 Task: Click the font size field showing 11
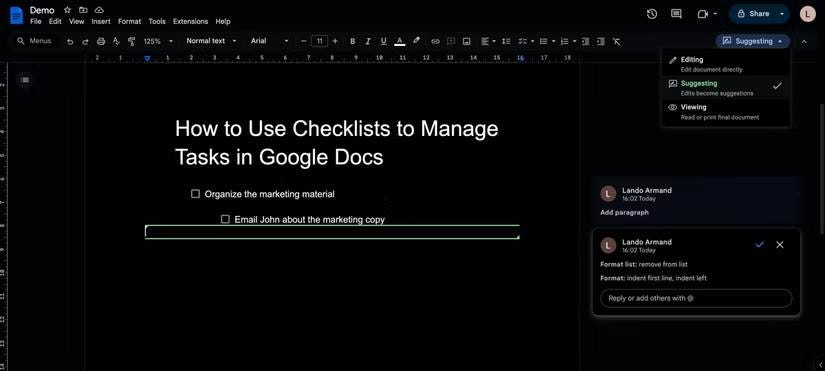point(319,41)
